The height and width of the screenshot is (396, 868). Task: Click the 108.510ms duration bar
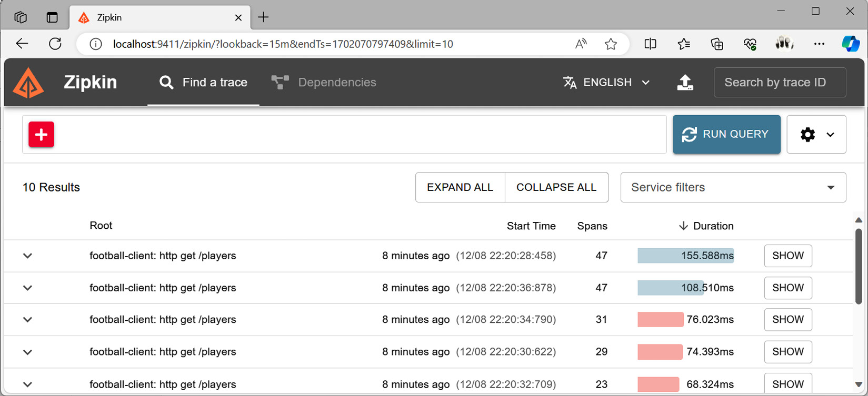(671, 288)
